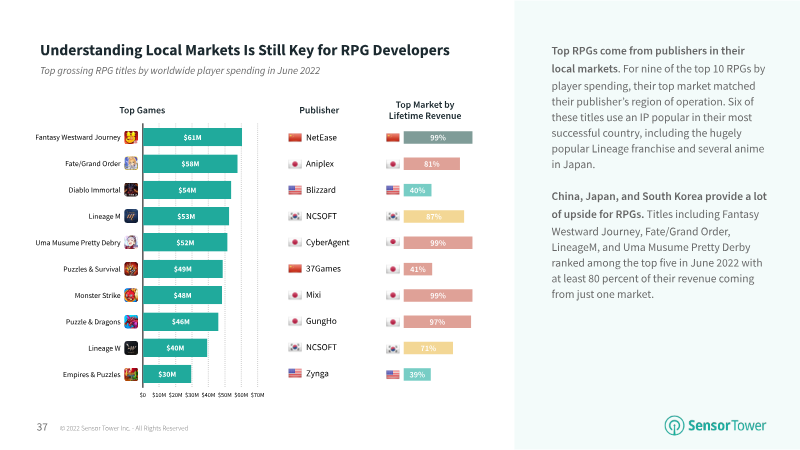Click the Korea flag next to the 87% bar
800x450 pixels.
pos(393,216)
